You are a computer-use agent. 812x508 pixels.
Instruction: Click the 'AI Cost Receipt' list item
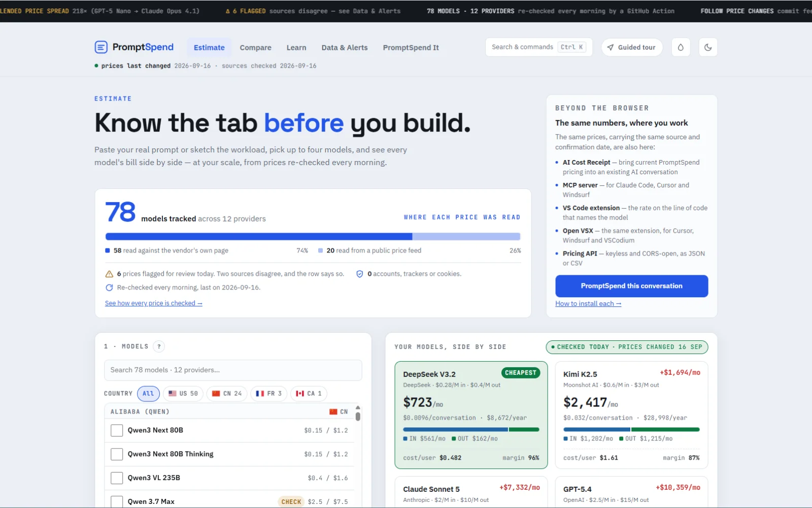631,167
